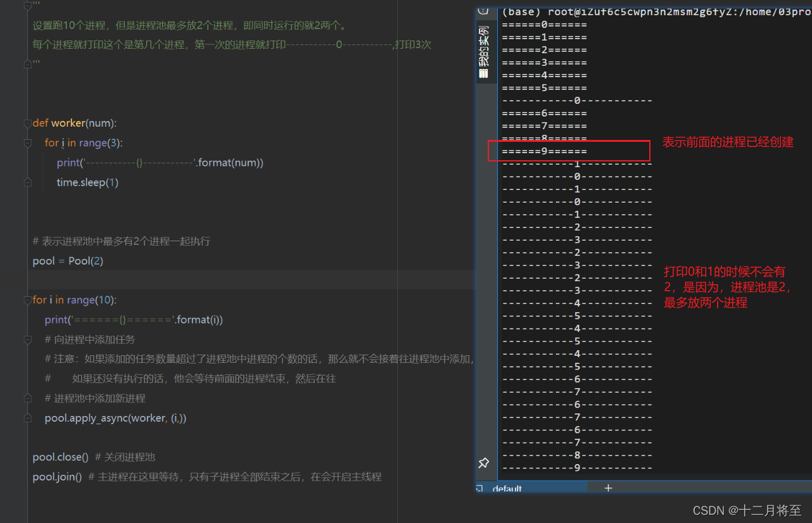Click terminal output '-----------9-----------'
This screenshot has width=812, height=523.
pyautogui.click(x=577, y=468)
